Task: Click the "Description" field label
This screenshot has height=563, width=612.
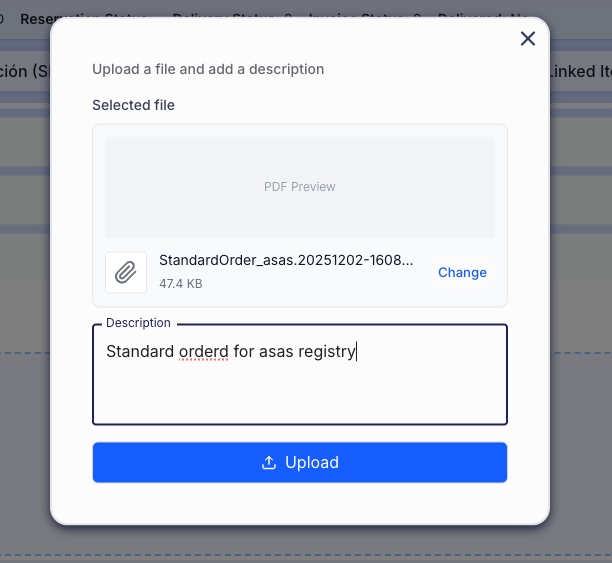Action: click(138, 323)
